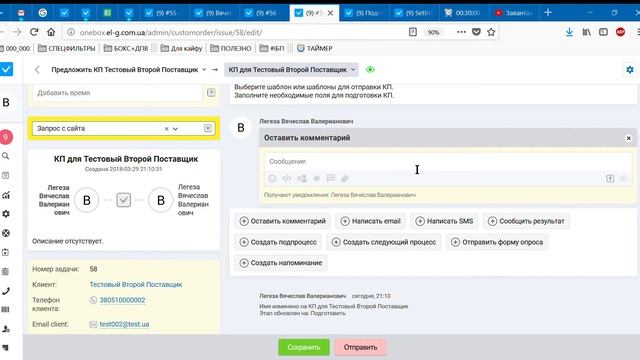Open the Pocket save icon
The height and width of the screenshot is (360, 640).
476,32
